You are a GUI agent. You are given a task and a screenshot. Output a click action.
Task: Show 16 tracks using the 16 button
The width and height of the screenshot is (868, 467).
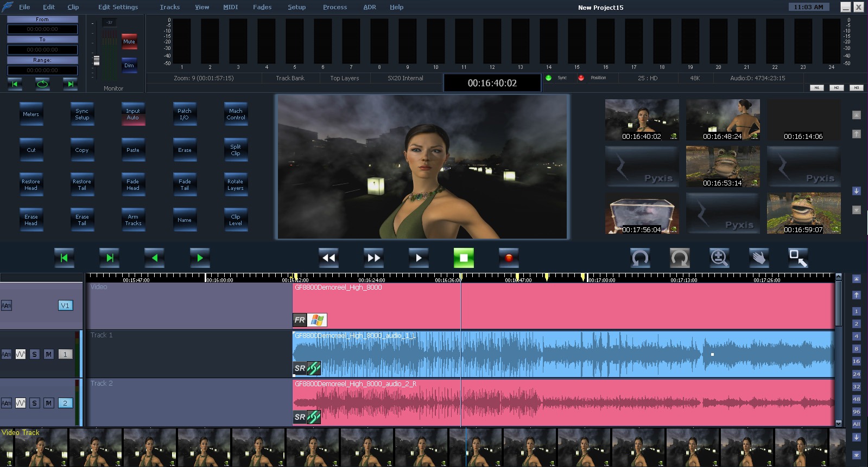856,361
